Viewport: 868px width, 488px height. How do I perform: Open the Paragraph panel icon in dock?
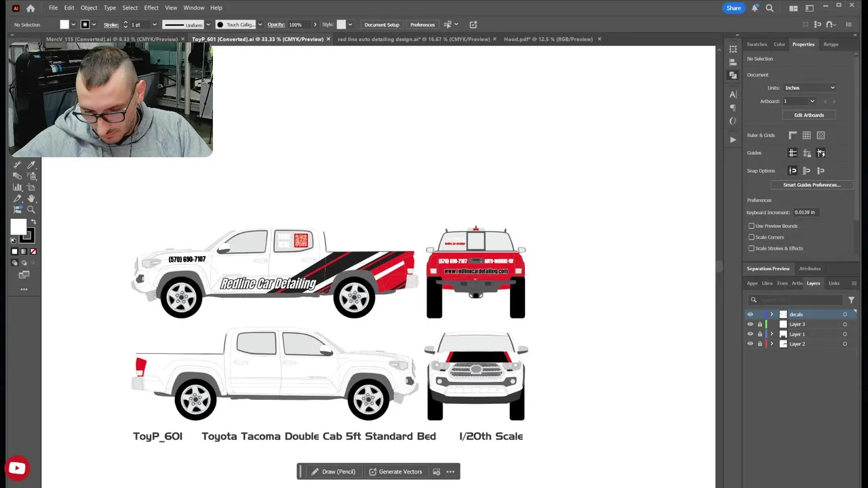pos(733,108)
